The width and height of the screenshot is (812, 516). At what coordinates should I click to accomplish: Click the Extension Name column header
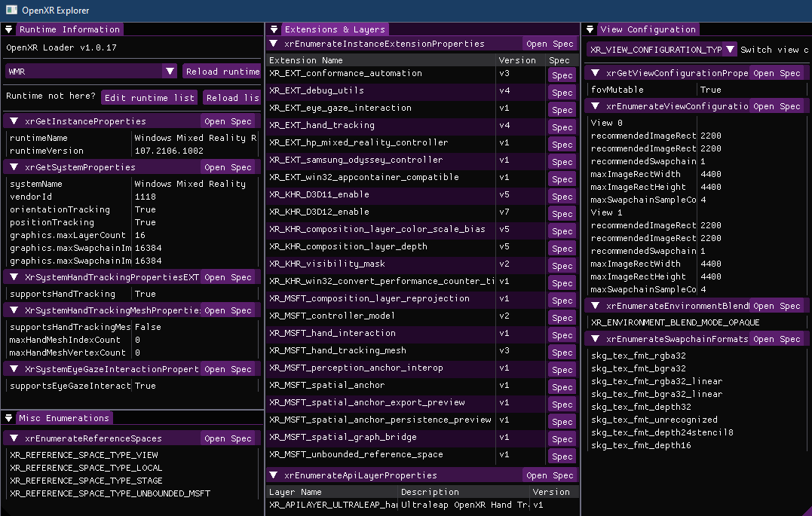coord(381,60)
